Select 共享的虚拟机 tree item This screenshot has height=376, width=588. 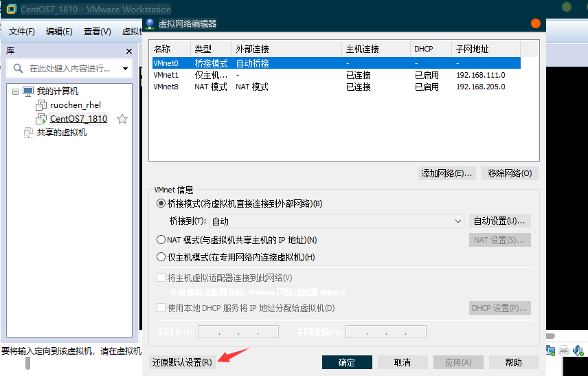[62, 133]
